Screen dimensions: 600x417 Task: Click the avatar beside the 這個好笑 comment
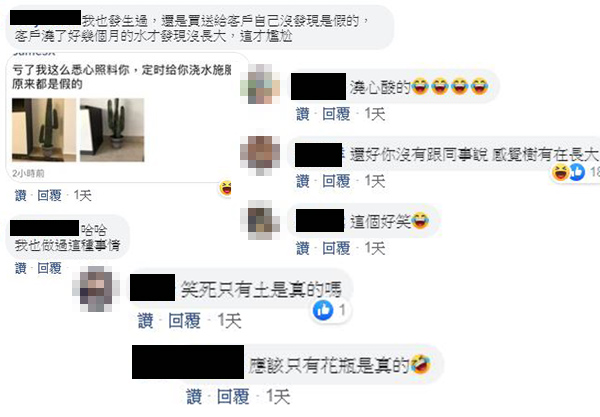[260, 220]
